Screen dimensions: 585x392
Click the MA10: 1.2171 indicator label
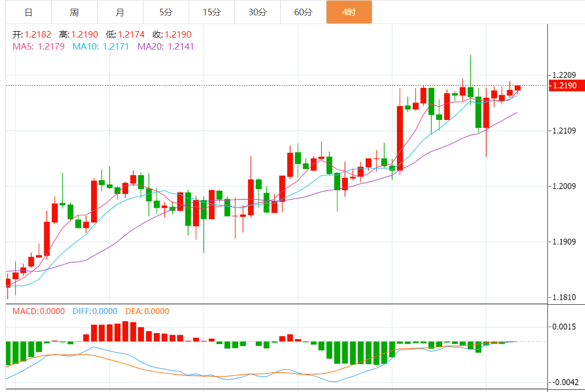click(x=101, y=47)
